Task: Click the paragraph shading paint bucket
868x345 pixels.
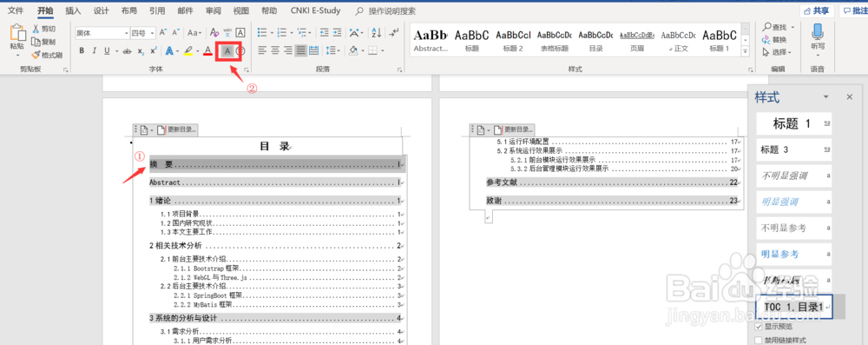Action: pos(353,51)
